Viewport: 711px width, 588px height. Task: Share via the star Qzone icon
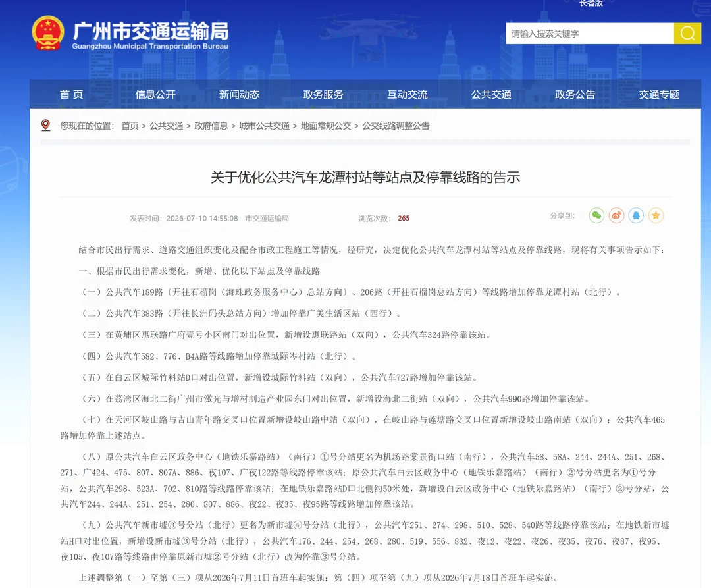(x=656, y=215)
